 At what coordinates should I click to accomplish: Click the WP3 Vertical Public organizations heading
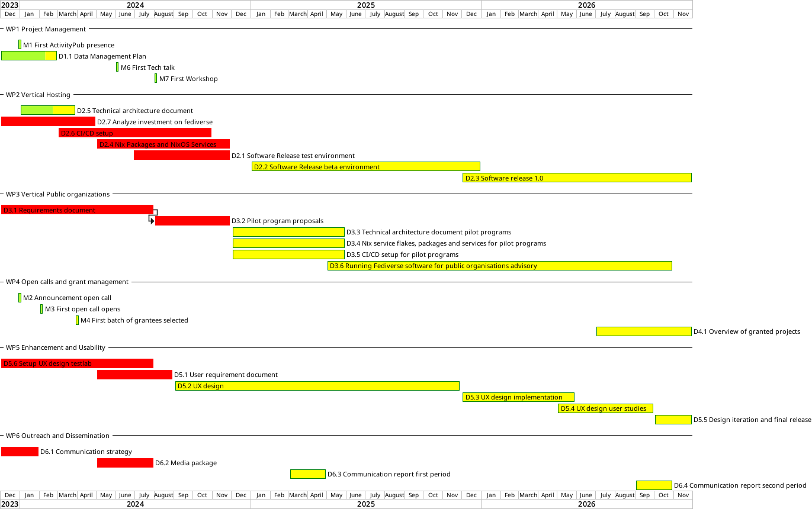[x=57, y=194]
